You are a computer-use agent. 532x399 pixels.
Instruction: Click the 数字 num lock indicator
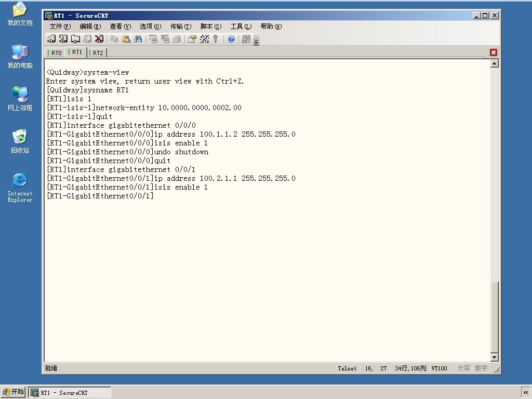(481, 368)
